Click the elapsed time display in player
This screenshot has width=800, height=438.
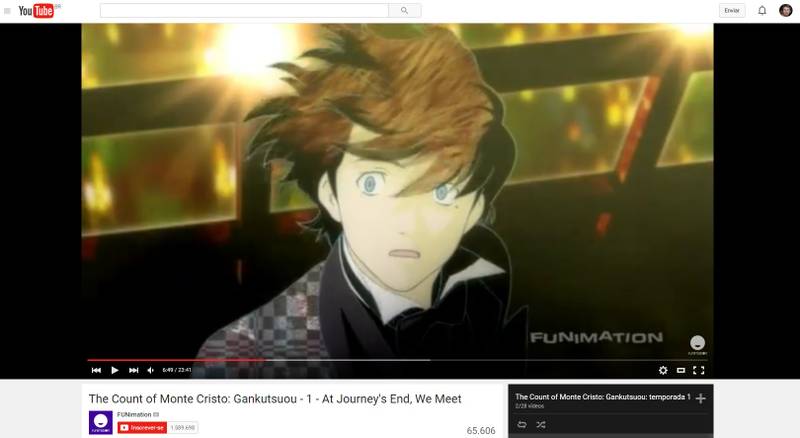point(177,370)
